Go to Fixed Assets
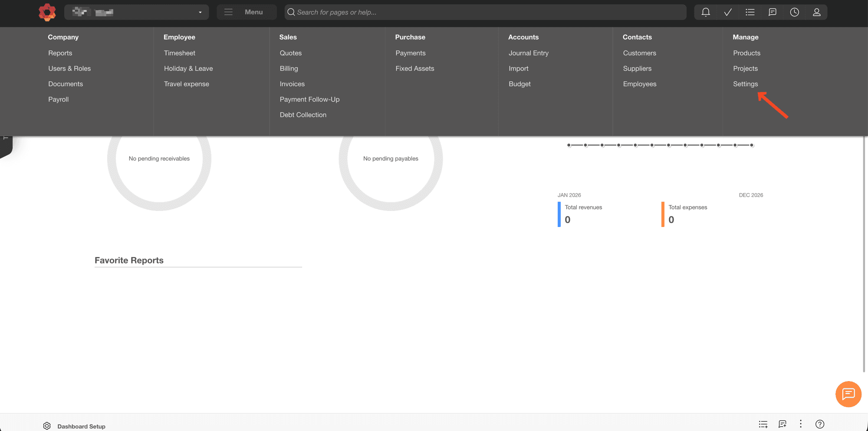868x431 pixels. click(415, 69)
